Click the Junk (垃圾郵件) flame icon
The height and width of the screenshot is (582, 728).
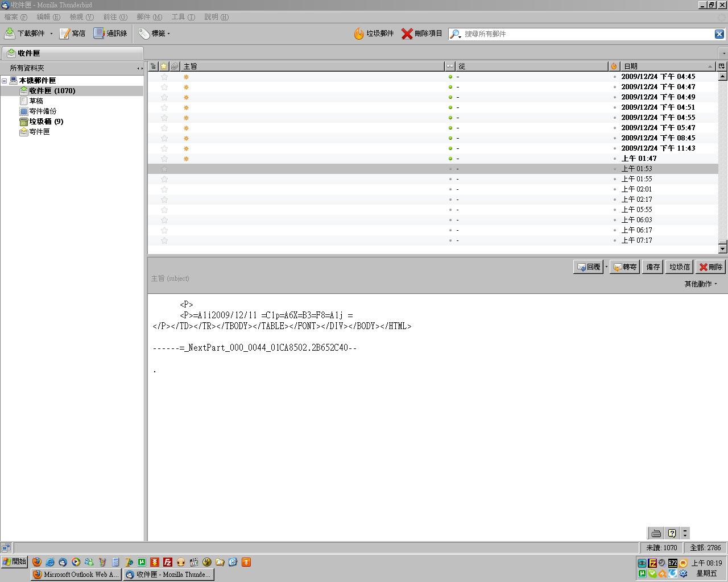pyautogui.click(x=359, y=34)
